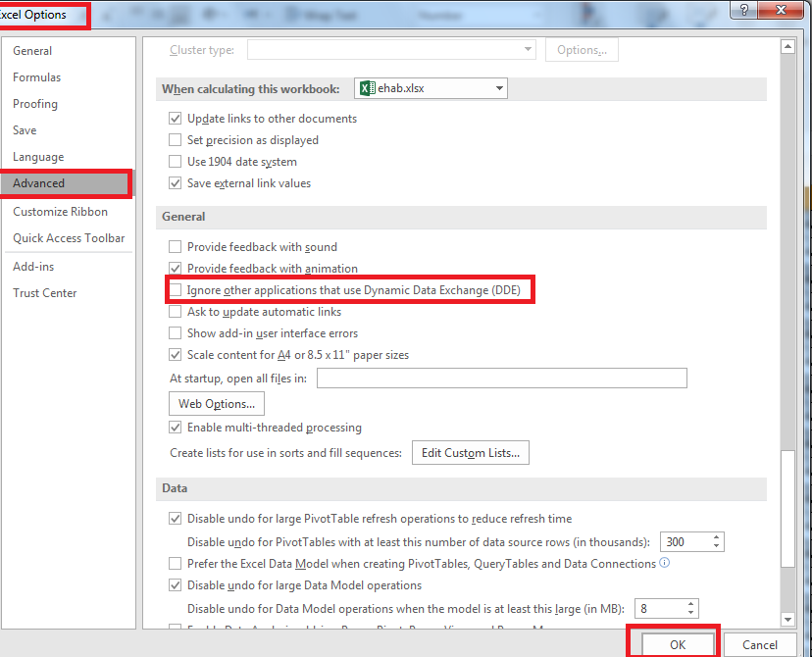The height and width of the screenshot is (657, 812).
Task: Switch to the Add-ins category
Action: [33, 266]
